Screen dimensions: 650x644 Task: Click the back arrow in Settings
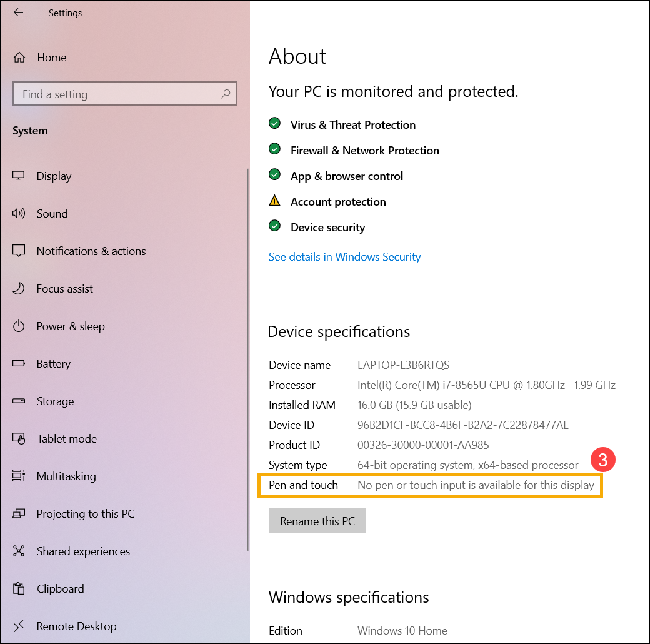point(18,13)
